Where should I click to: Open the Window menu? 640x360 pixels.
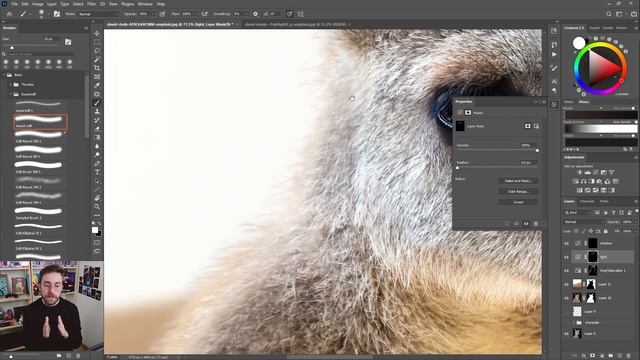point(145,4)
